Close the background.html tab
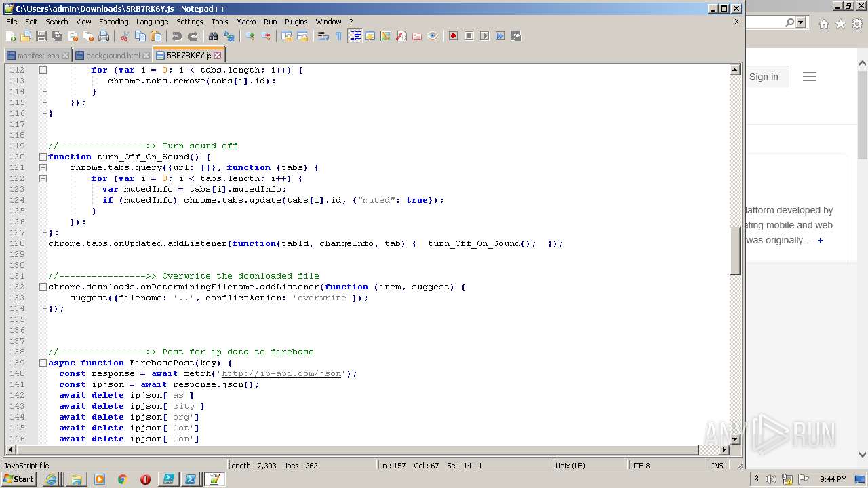This screenshot has width=868, height=488. (146, 56)
